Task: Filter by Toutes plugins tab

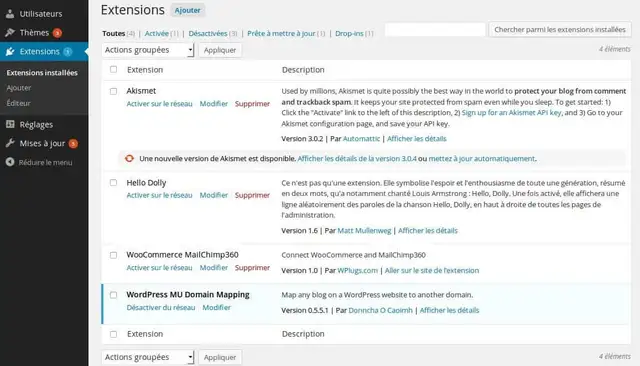Action: click(113, 33)
